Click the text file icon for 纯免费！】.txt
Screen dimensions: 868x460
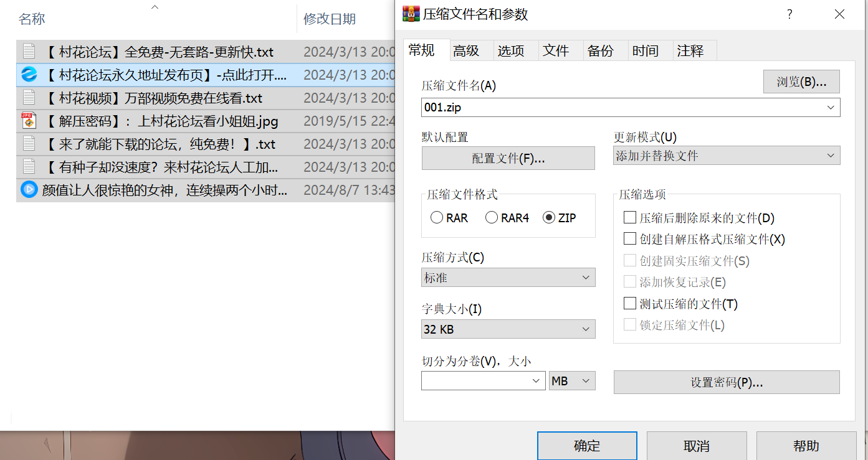pos(29,144)
